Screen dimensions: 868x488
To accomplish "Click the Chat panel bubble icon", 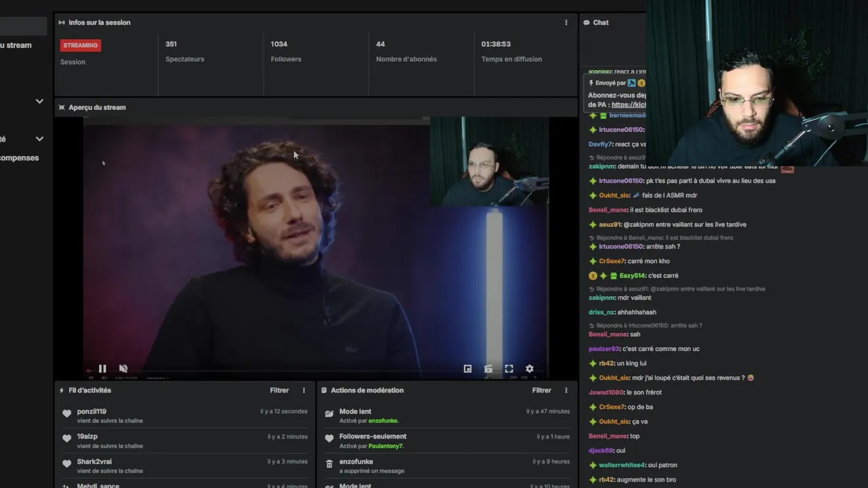I will pos(587,22).
